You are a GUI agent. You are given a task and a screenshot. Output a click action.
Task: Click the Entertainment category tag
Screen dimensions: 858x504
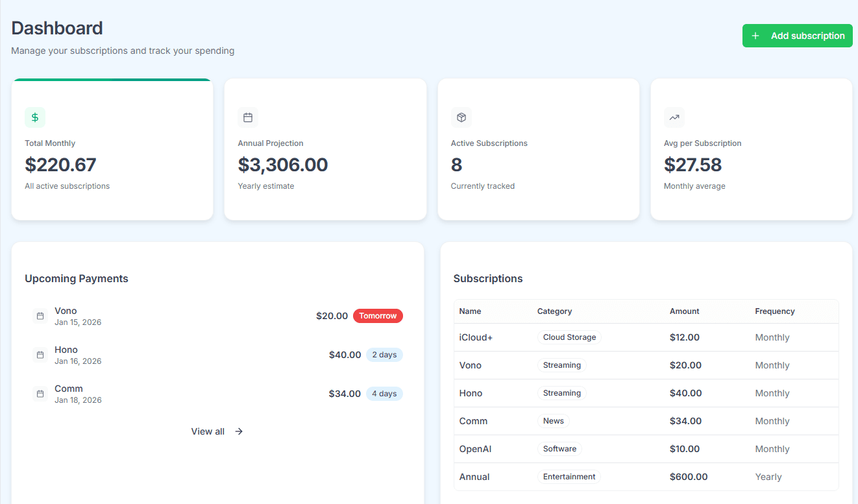(x=569, y=477)
